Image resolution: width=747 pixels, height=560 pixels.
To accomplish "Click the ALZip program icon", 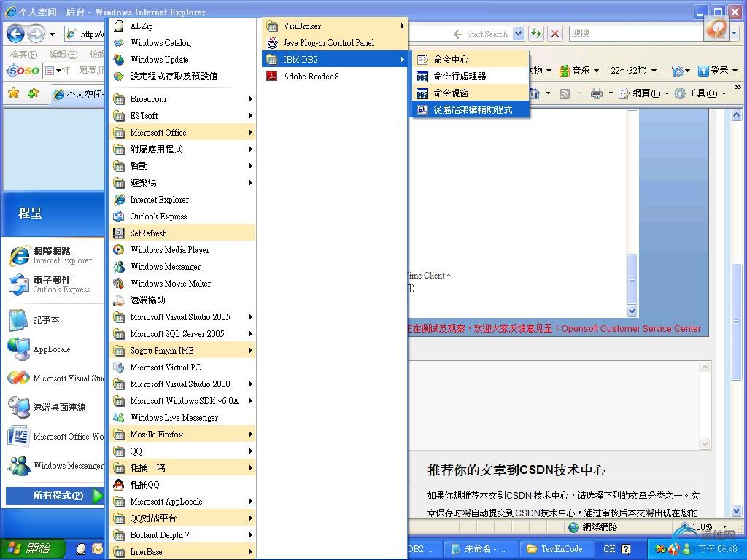I will click(x=119, y=26).
